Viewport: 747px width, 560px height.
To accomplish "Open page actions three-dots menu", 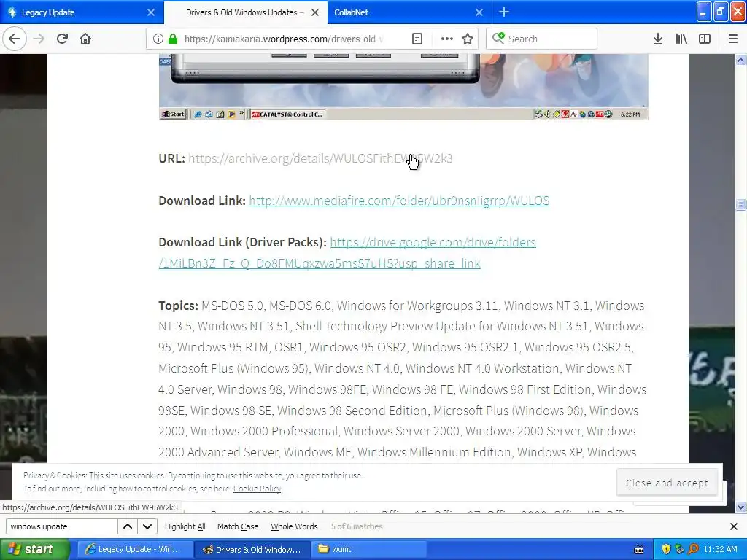I will (447, 39).
